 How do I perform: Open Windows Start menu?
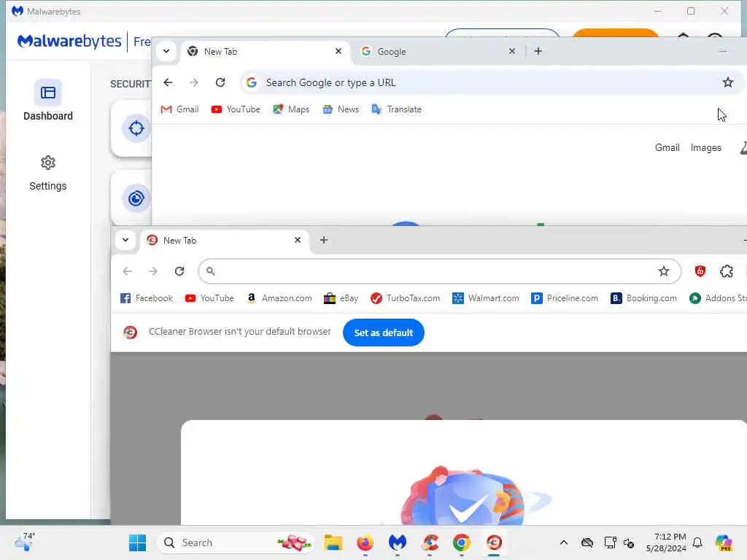(x=138, y=542)
